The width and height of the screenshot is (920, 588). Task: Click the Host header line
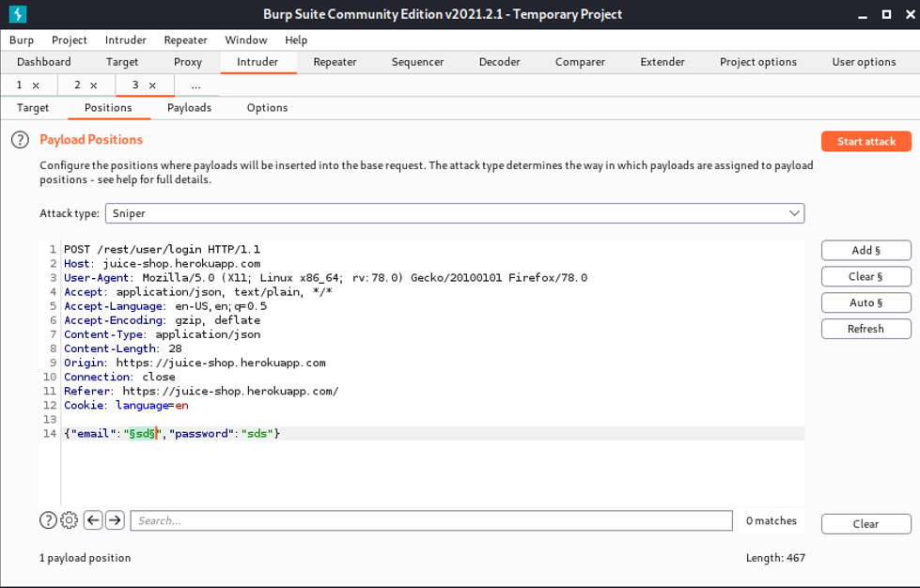tap(162, 264)
